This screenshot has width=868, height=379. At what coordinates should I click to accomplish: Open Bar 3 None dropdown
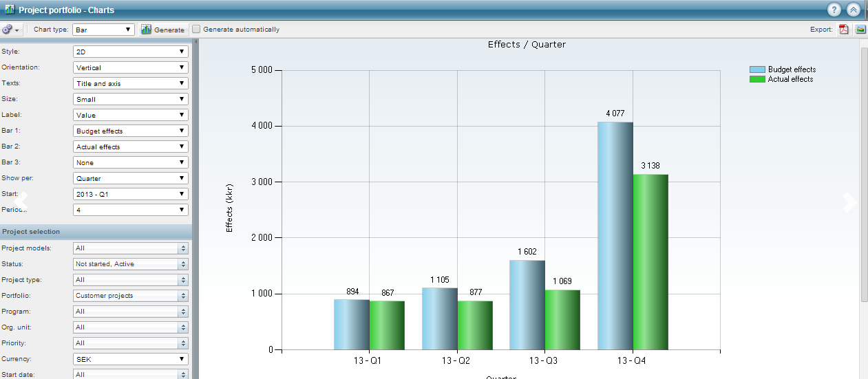(x=131, y=162)
